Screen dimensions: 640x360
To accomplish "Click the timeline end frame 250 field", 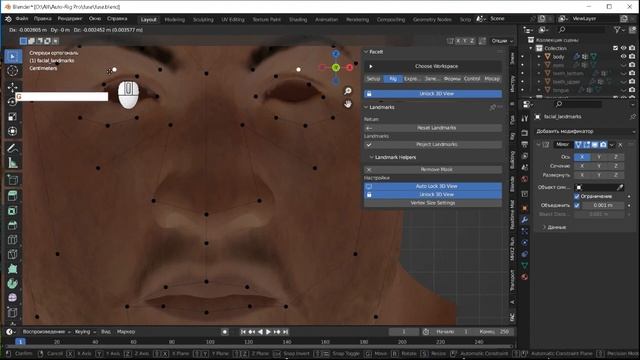I will (494, 332).
